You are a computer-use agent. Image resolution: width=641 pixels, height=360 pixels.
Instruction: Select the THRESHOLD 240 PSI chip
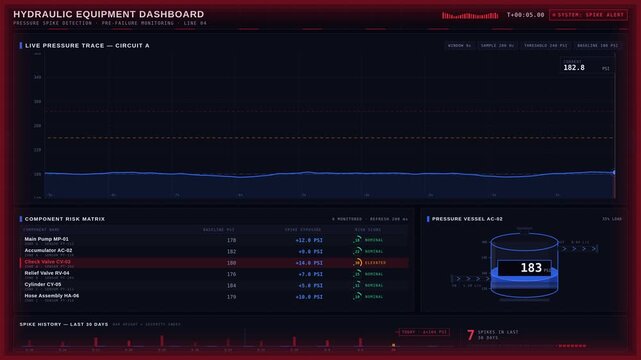coord(545,45)
